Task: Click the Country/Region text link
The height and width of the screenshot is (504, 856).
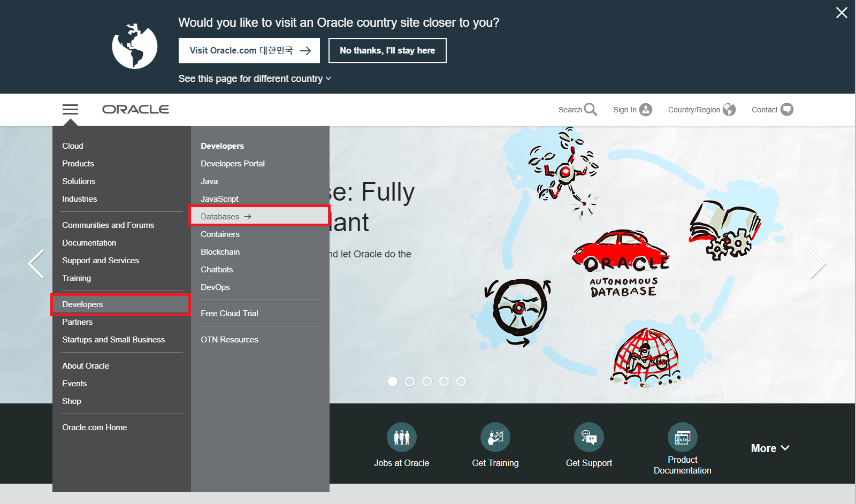Action: coord(694,110)
